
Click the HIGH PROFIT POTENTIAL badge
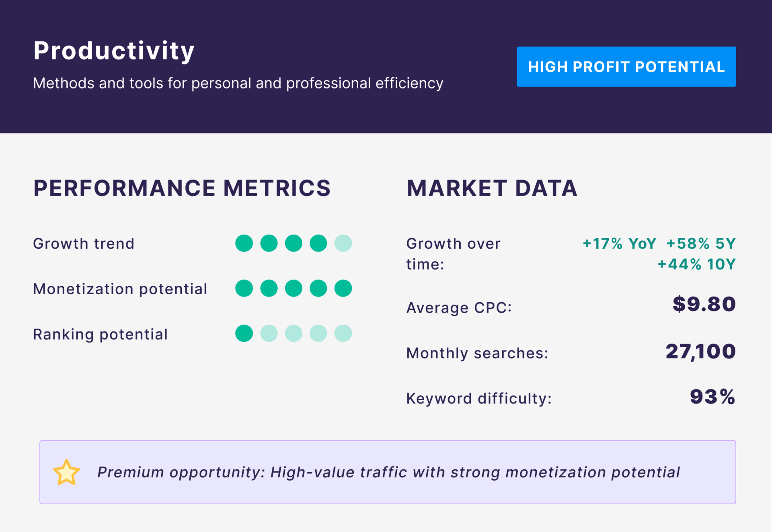(626, 67)
